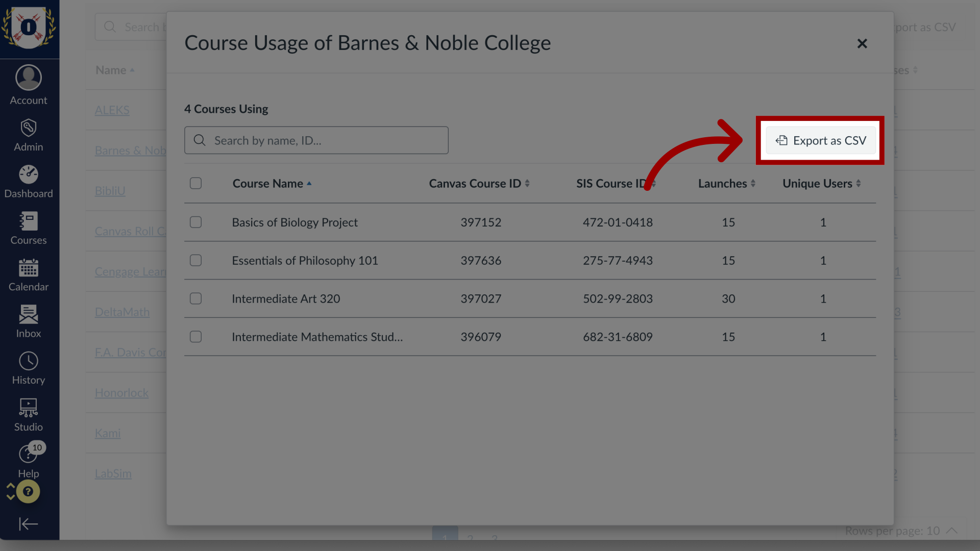Check the Essentials of Philosophy 101 row
This screenshot has height=551, width=980.
pos(195,260)
